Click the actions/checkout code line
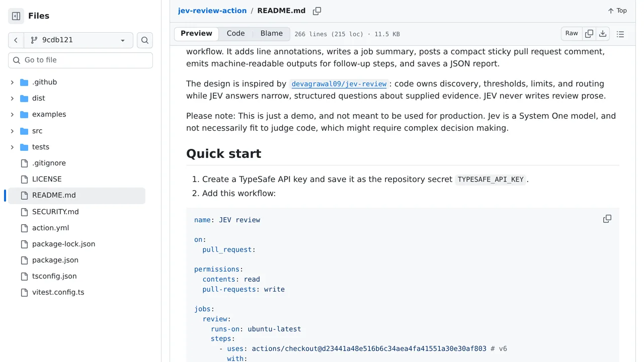644x362 pixels. point(363,348)
